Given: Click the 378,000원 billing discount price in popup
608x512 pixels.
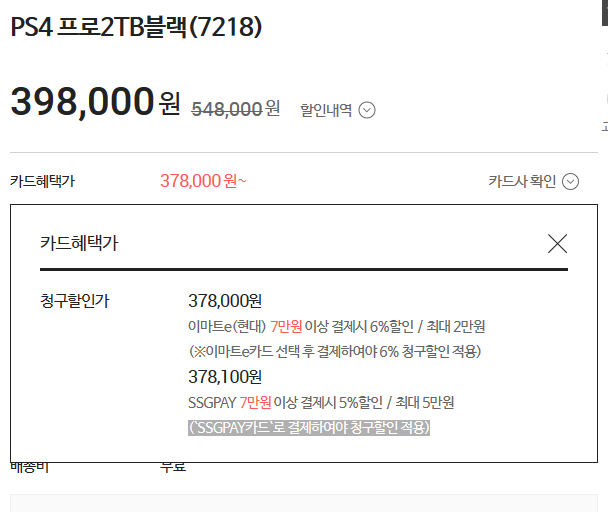Looking at the screenshot, I should point(224,300).
